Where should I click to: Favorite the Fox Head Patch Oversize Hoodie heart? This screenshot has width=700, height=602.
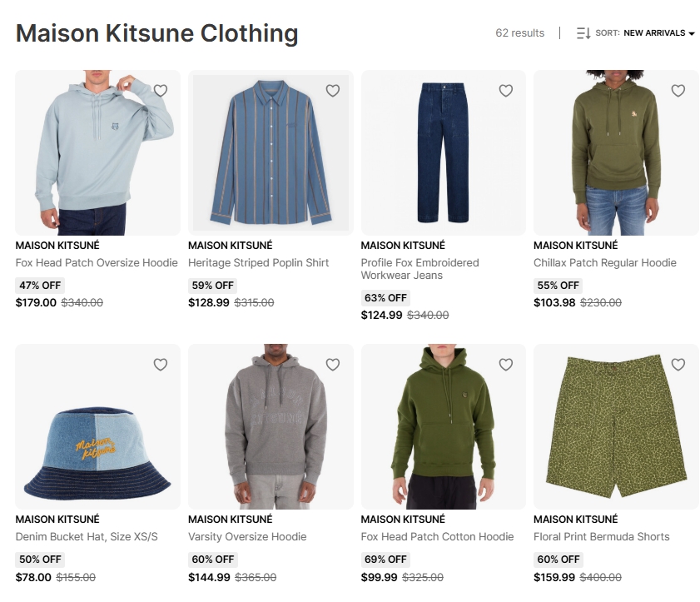coord(161,91)
